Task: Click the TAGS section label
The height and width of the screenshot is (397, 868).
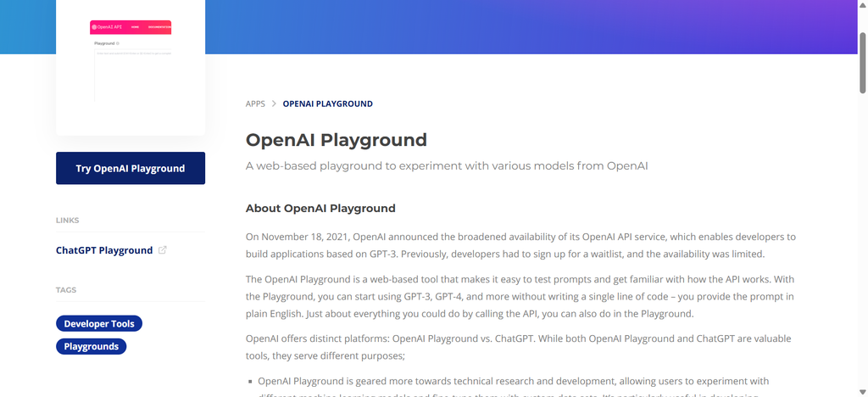Action: pyautogui.click(x=66, y=290)
